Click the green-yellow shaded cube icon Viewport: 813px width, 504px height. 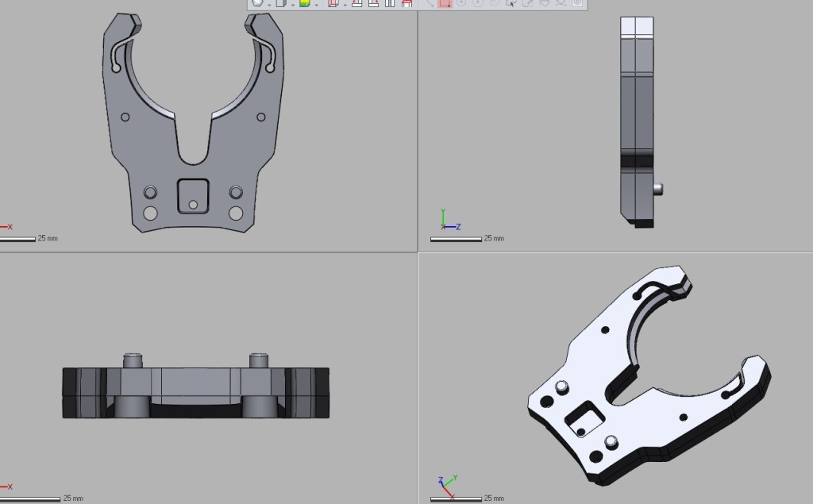pyautogui.click(x=304, y=3)
